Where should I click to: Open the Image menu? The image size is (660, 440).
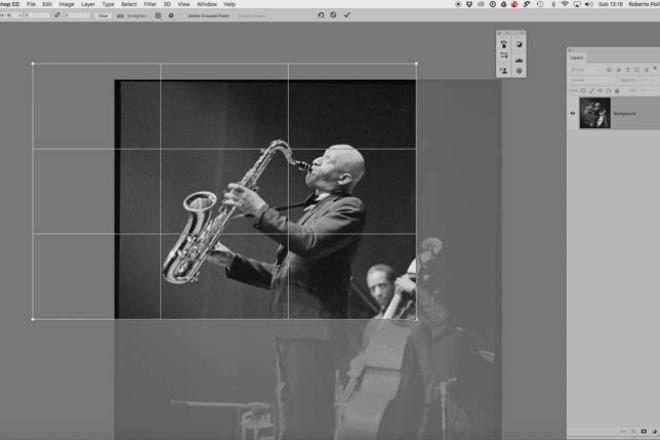(x=67, y=4)
